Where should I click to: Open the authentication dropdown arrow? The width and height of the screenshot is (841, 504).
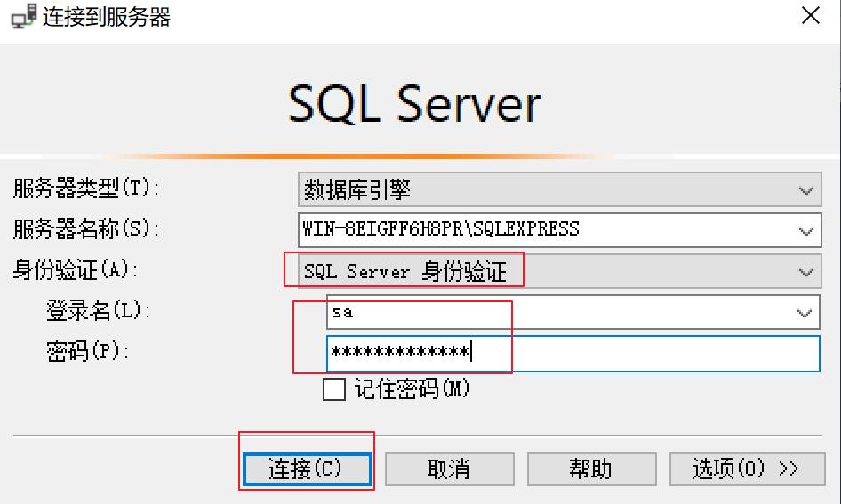pyautogui.click(x=805, y=272)
